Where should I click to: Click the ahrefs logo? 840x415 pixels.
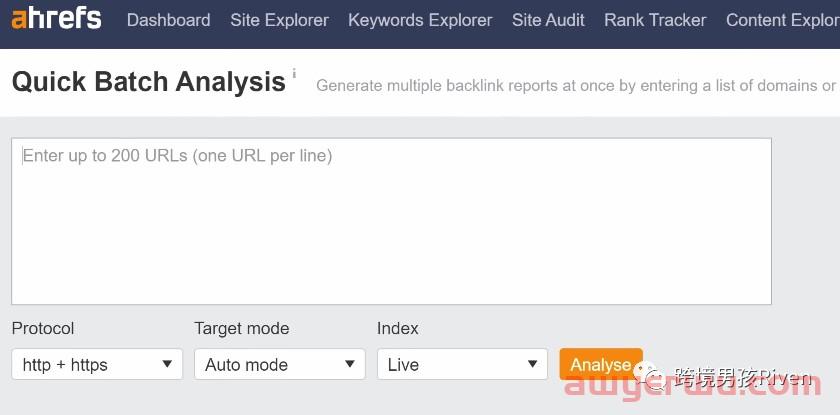coord(56,19)
